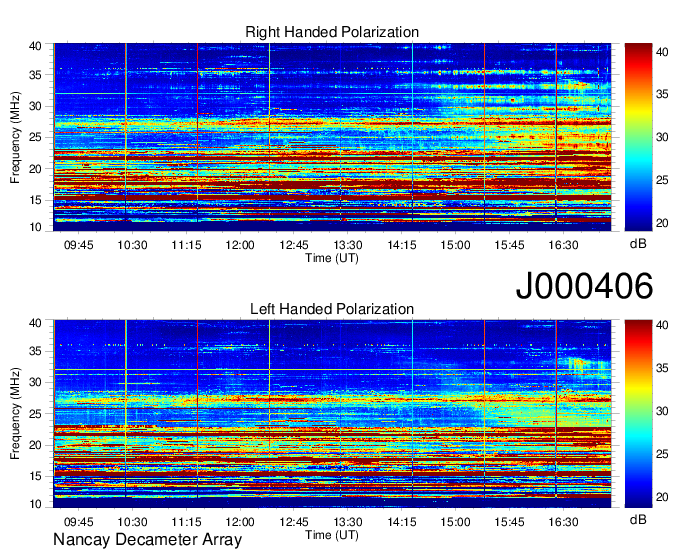Click the '35' dB value on the upper colorbar

[x=662, y=95]
